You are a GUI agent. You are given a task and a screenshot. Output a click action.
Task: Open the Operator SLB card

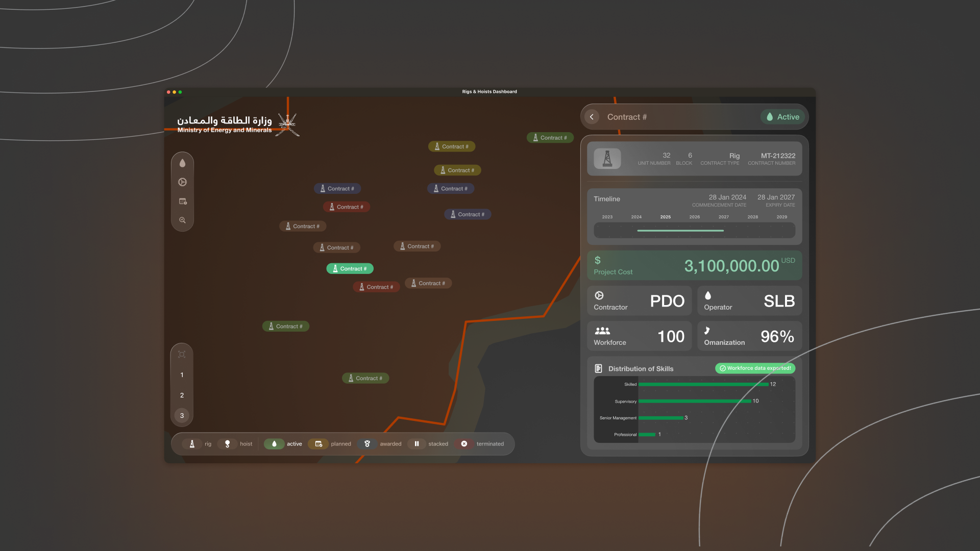(x=750, y=300)
